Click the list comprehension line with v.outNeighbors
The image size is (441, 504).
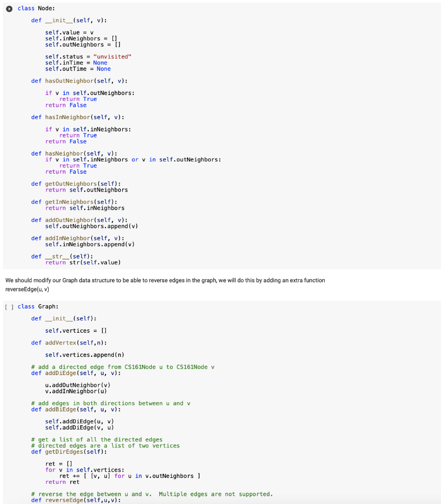click(x=130, y=476)
